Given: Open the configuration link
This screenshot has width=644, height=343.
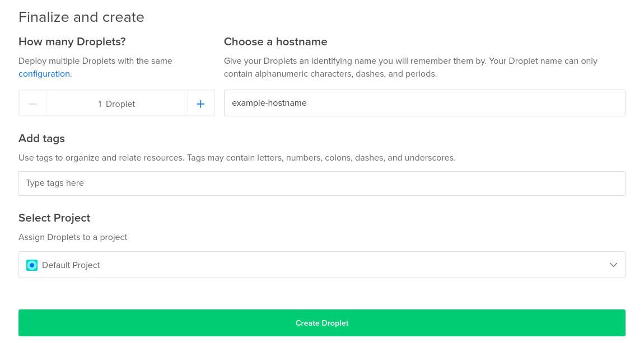Looking at the screenshot, I should [44, 74].
